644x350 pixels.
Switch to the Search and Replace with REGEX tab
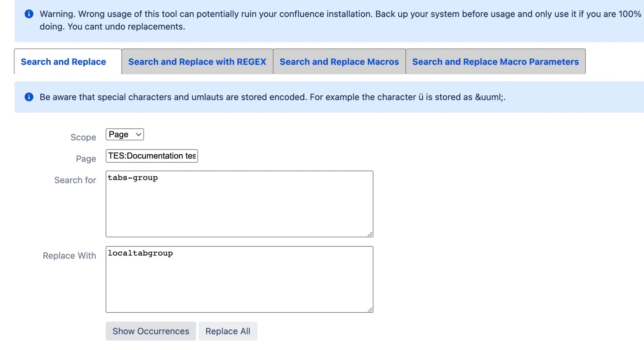click(197, 62)
